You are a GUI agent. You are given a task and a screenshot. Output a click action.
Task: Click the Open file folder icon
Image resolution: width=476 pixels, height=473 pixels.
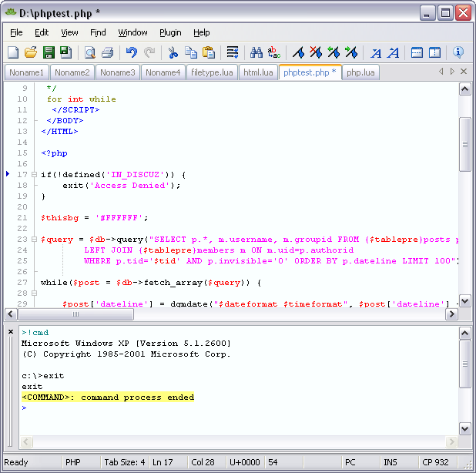coord(31,52)
